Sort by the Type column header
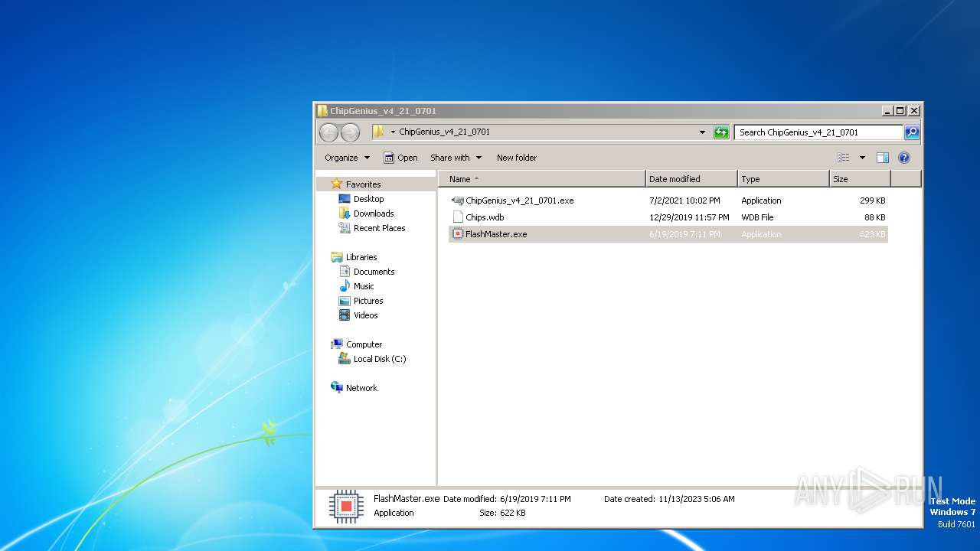Screen dimensions: 980x551 [x=783, y=179]
